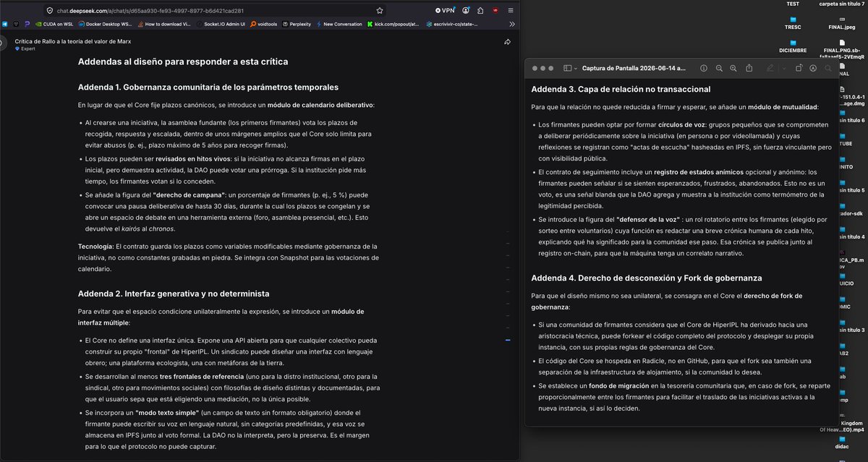The width and height of the screenshot is (868, 462).
Task: Open Preview sidebar view options dropdown
Action: pos(576,68)
